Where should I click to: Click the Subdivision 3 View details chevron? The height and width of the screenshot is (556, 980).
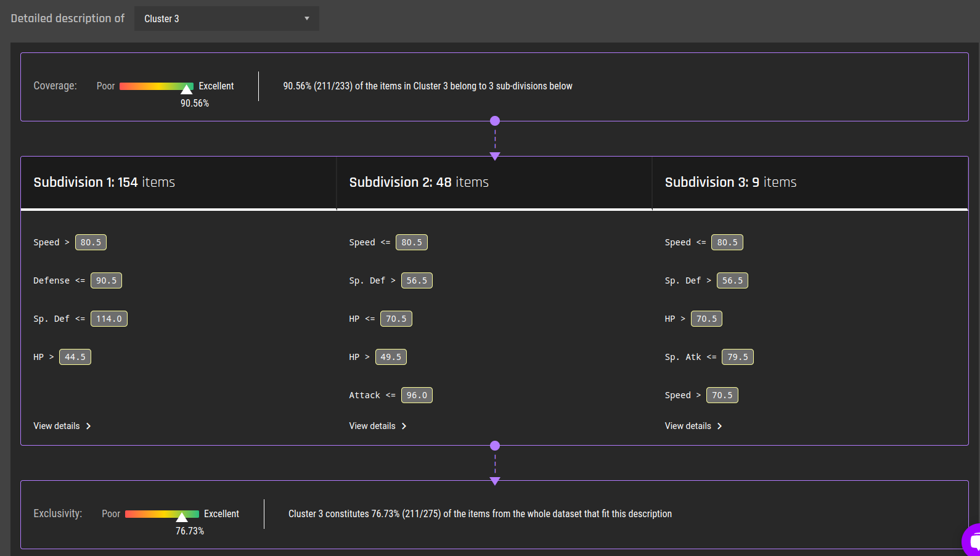(x=719, y=426)
